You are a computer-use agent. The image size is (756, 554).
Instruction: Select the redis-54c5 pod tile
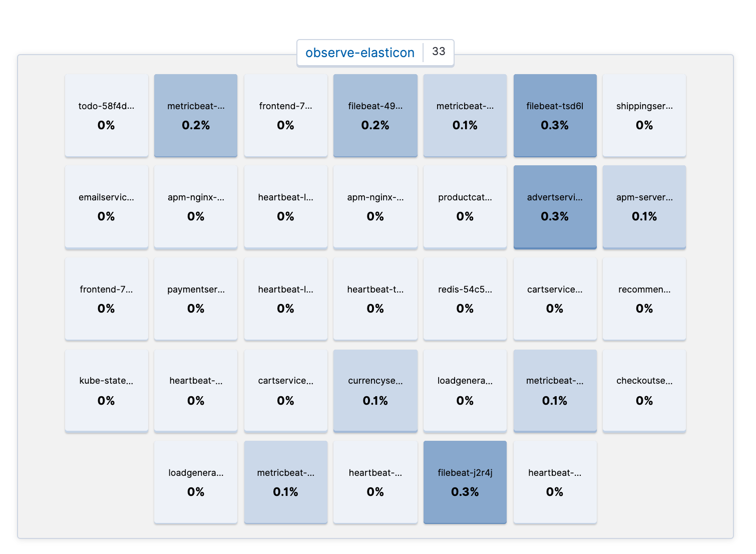[x=465, y=299]
